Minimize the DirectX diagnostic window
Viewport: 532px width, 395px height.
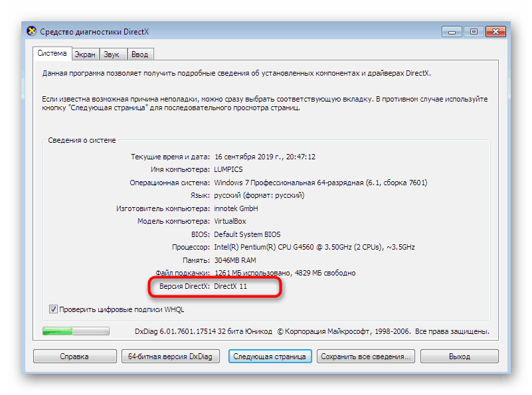(452, 32)
